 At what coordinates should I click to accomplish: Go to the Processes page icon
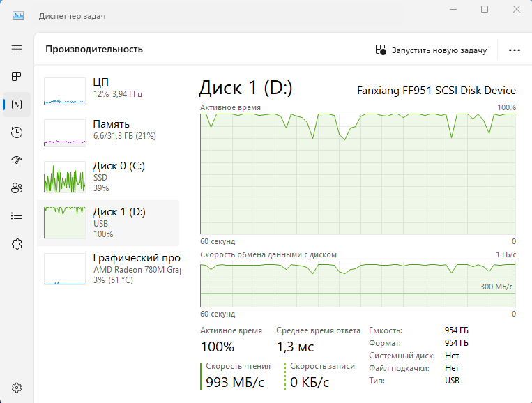click(x=17, y=77)
